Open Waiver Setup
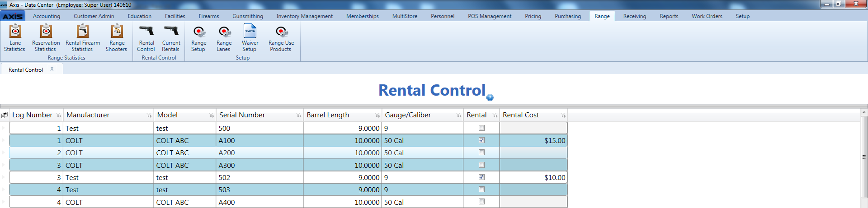The image size is (868, 208). click(250, 39)
